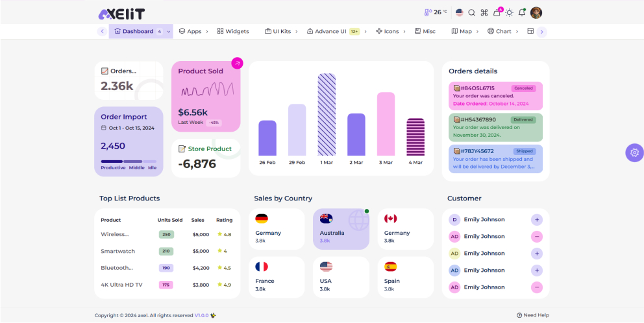Click the Need Help link

click(533, 315)
